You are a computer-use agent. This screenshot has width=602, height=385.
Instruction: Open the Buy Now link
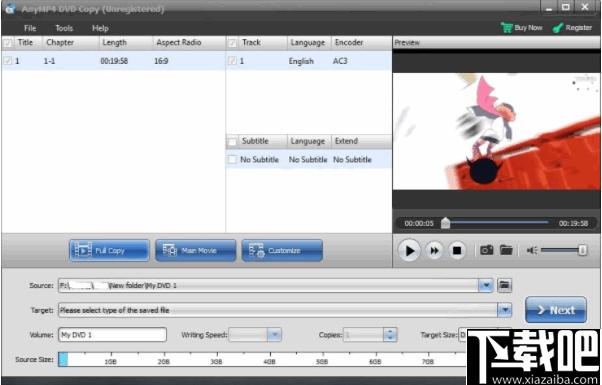coord(528,28)
